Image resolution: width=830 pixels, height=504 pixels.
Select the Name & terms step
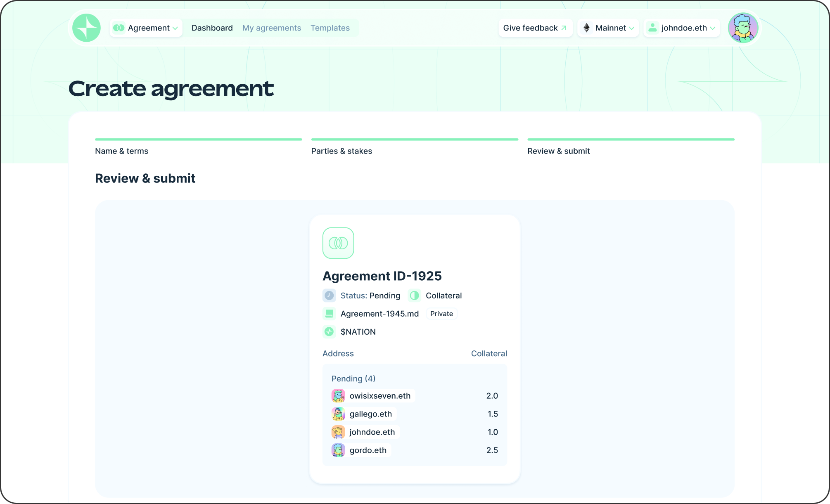(121, 151)
